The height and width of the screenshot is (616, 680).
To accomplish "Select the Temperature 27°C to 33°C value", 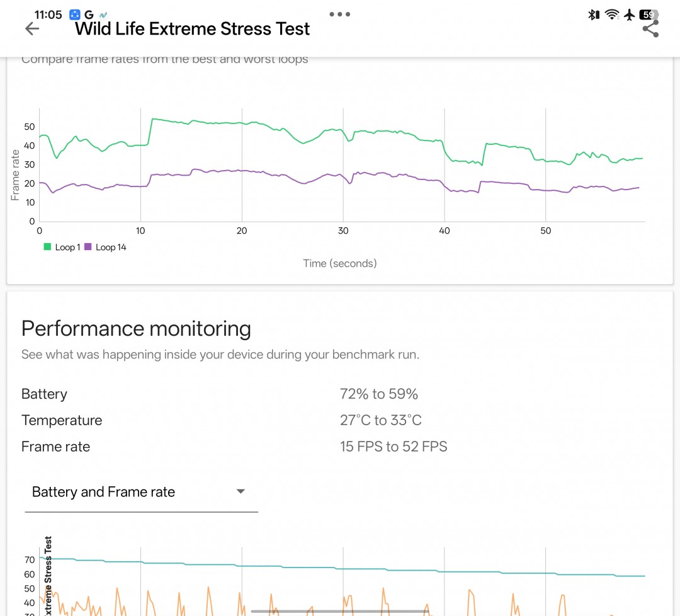I will coord(380,421).
